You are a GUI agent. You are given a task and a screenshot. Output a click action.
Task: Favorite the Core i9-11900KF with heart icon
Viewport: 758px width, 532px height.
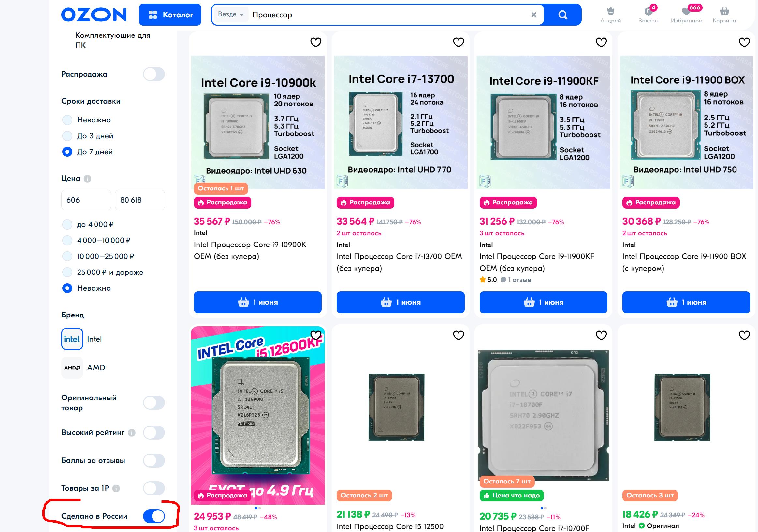coord(601,42)
